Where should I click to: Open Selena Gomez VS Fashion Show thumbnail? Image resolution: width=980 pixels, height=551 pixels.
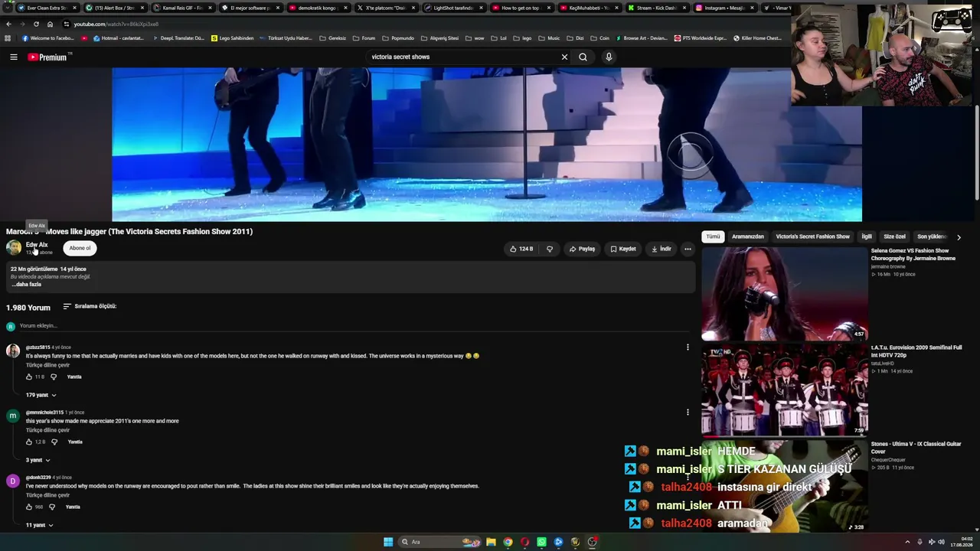(785, 293)
